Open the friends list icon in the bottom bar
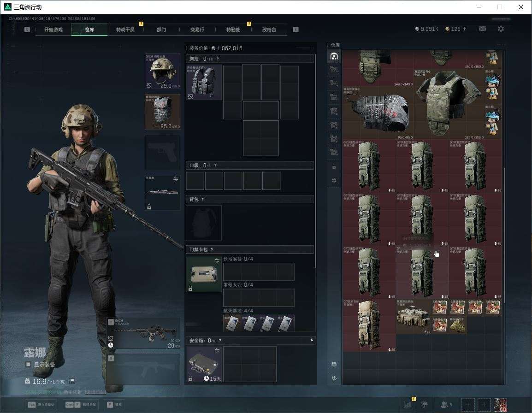The image size is (532, 413). coord(445,404)
